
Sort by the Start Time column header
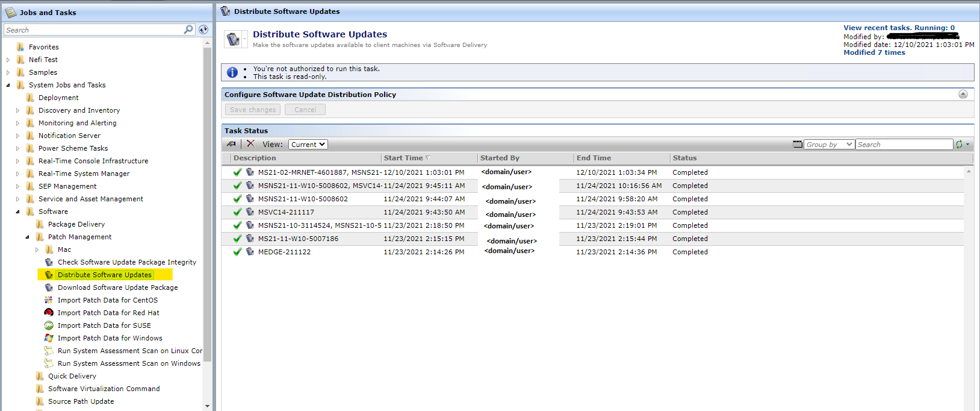point(403,158)
